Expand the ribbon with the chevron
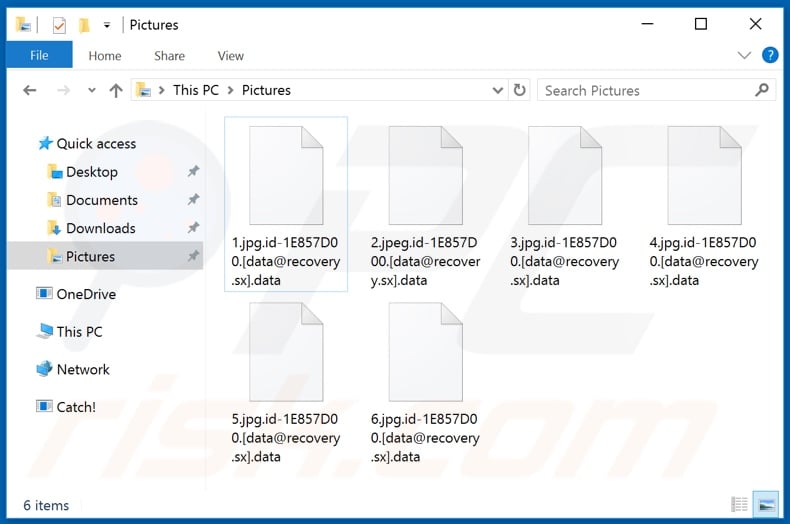The width and height of the screenshot is (790, 524). pyautogui.click(x=744, y=56)
